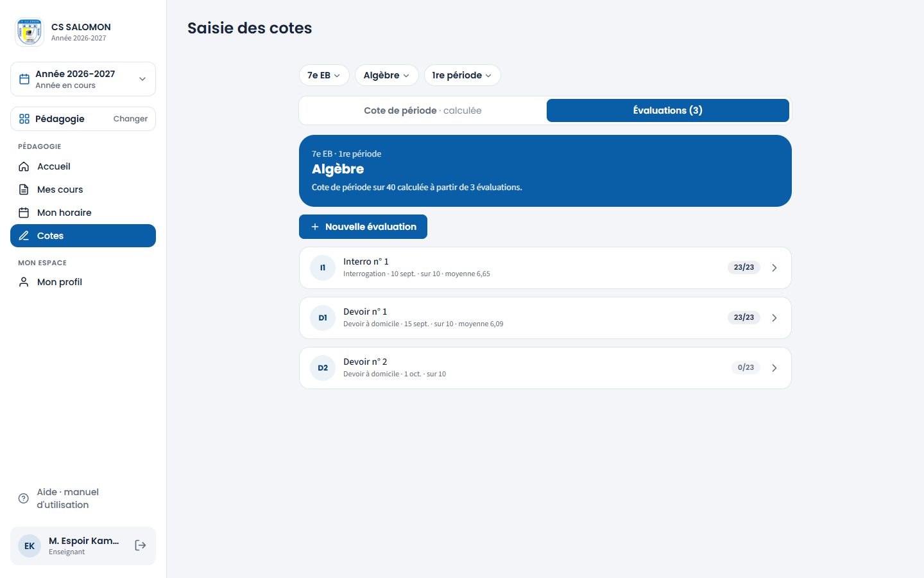Screen dimensions: 924x578
Task: Expand Devoir n° 2 with its chevron
Action: (x=774, y=368)
